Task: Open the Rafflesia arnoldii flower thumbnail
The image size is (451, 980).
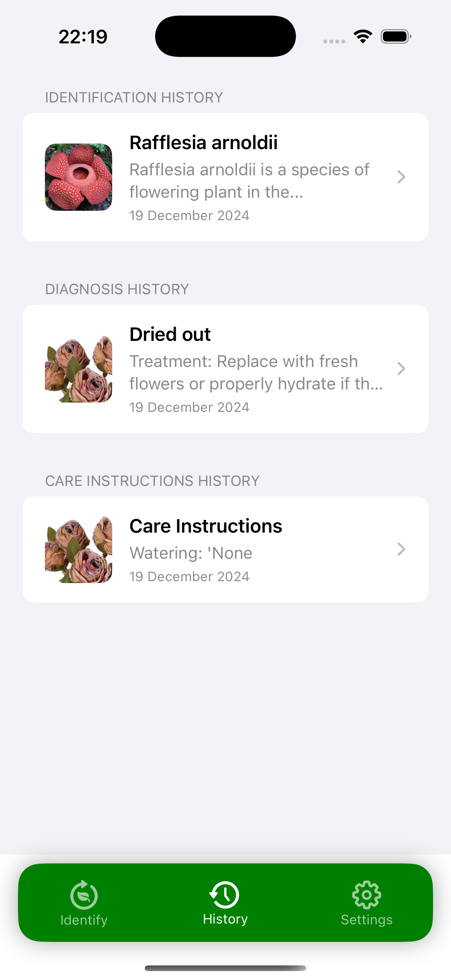Action: tap(79, 177)
